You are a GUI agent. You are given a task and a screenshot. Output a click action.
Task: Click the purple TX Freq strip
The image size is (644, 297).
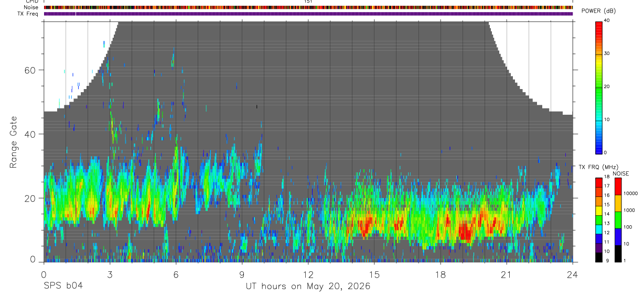pyautogui.click(x=308, y=14)
